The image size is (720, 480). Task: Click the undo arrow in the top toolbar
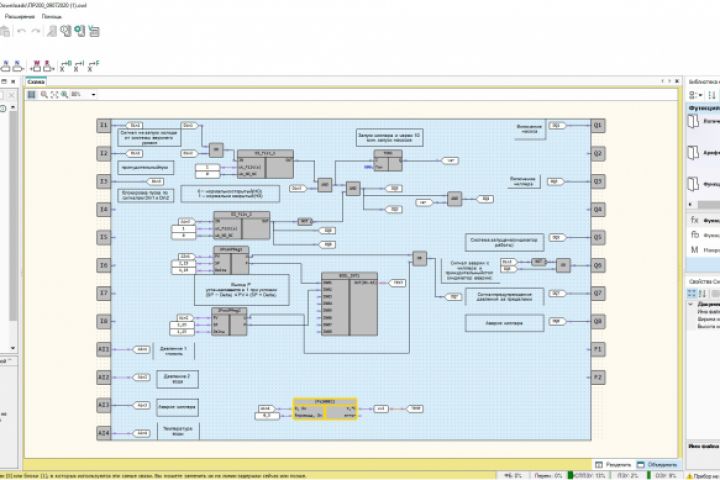[21, 31]
